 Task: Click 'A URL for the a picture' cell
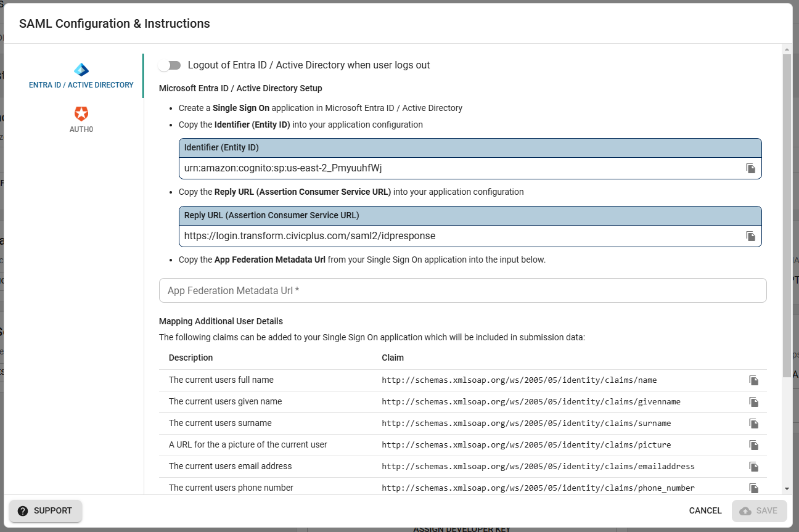click(248, 445)
